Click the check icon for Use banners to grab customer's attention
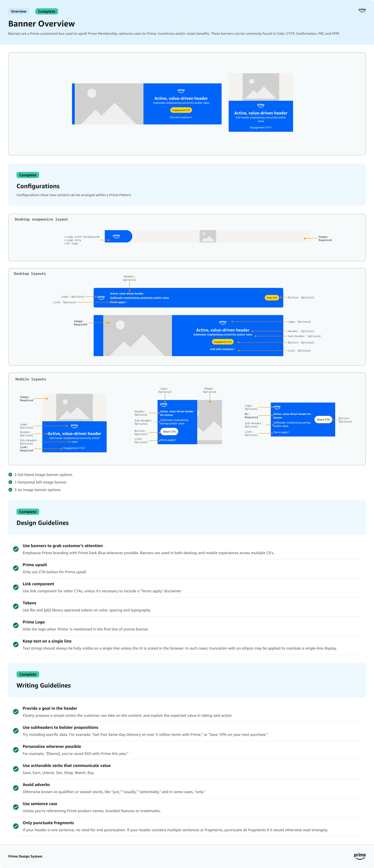 pos(16,549)
